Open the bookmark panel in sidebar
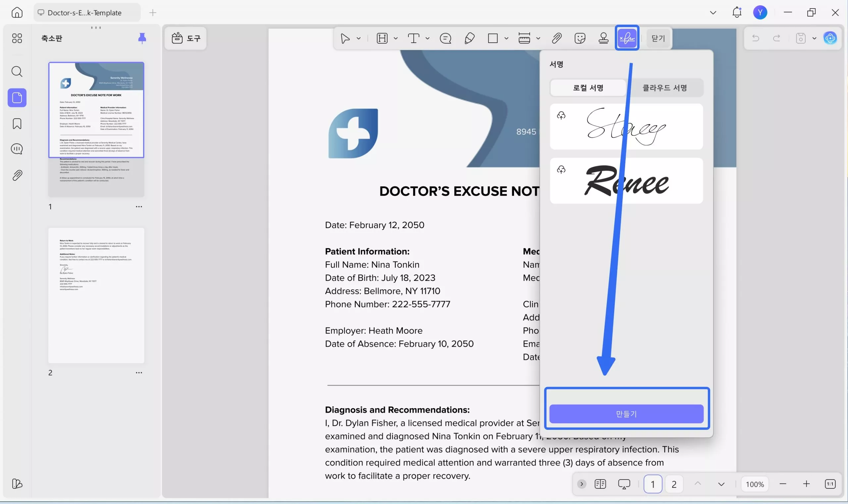 pyautogui.click(x=17, y=124)
